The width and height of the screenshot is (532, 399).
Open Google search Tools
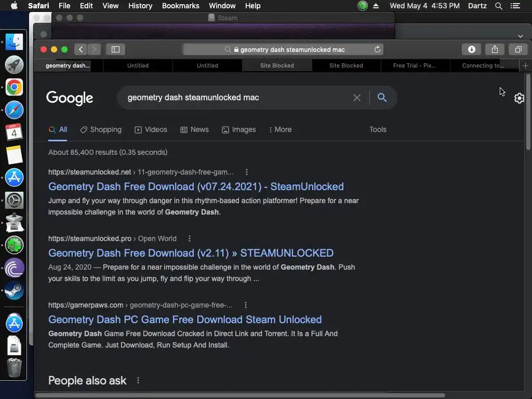click(x=378, y=129)
